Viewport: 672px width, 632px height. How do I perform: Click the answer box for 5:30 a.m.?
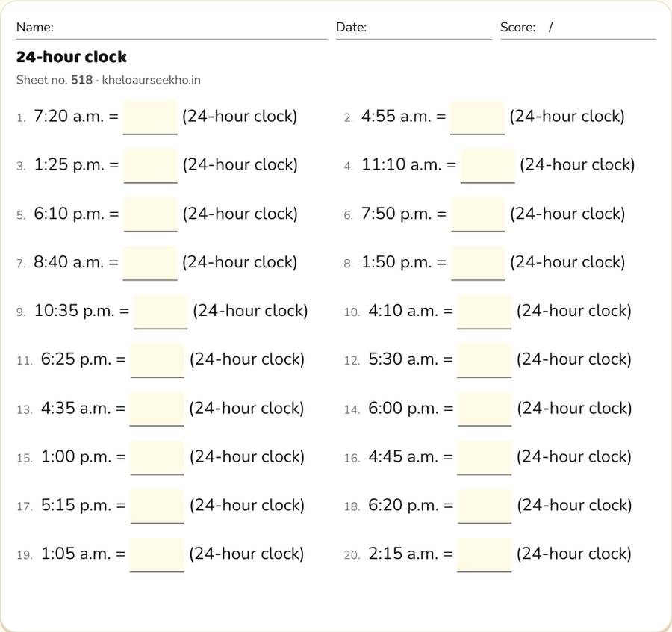click(485, 360)
